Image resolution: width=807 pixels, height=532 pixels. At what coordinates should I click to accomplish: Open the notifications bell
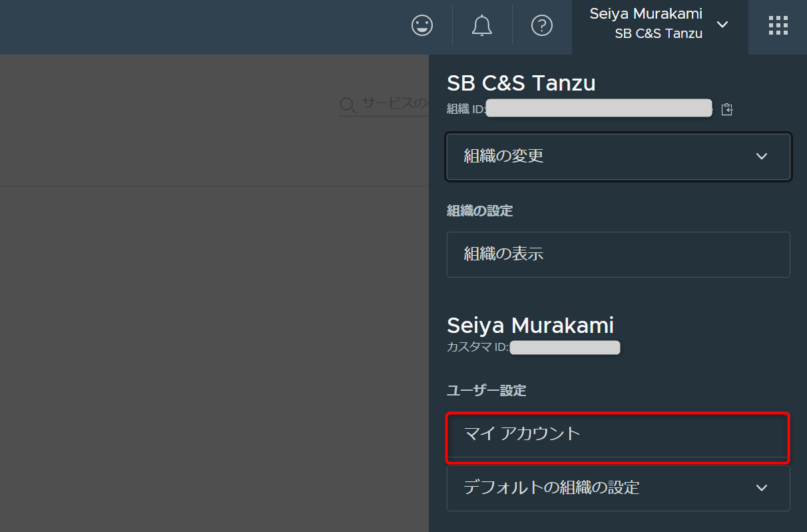(481, 26)
